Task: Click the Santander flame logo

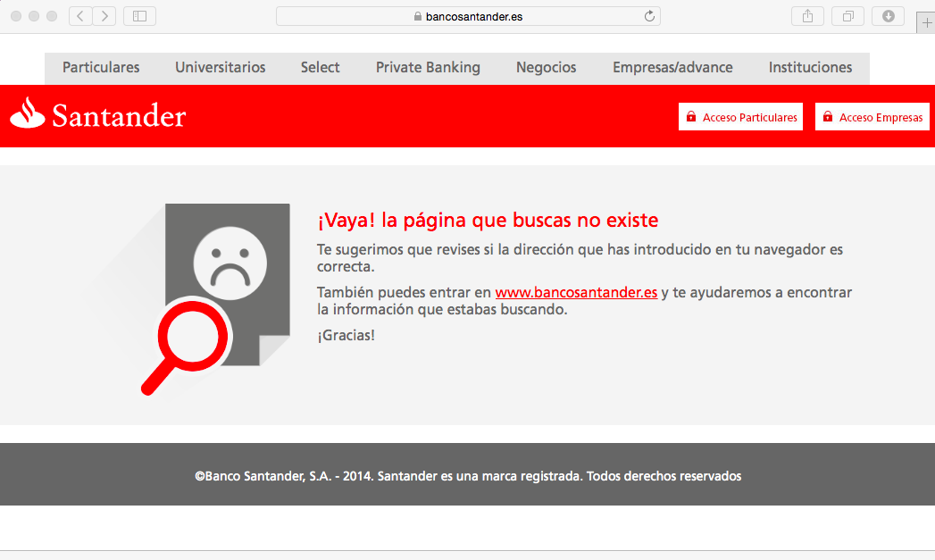Action: (28, 113)
